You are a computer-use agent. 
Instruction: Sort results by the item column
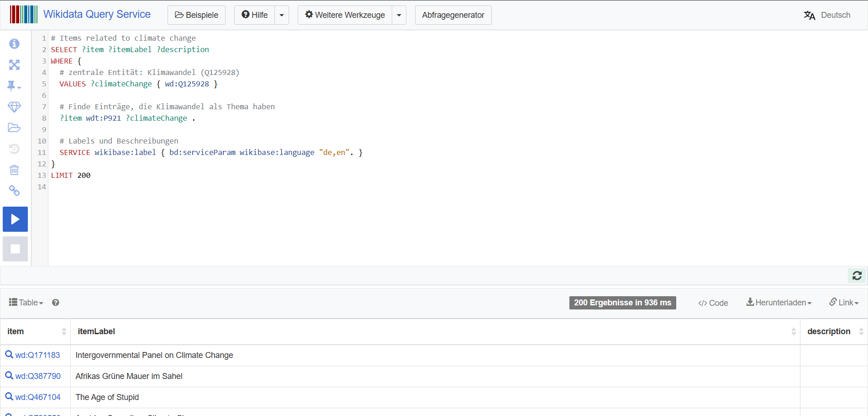(63, 331)
